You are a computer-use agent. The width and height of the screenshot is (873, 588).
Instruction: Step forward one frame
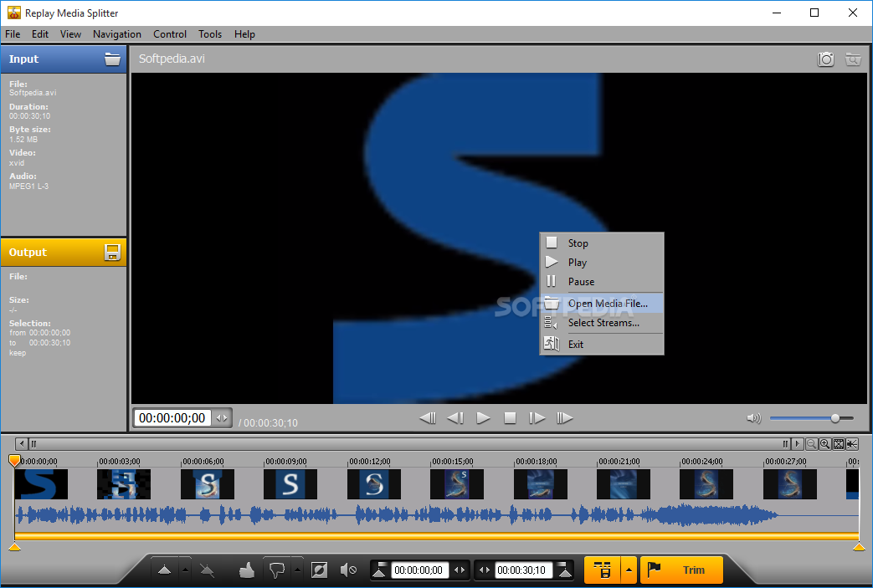point(537,417)
